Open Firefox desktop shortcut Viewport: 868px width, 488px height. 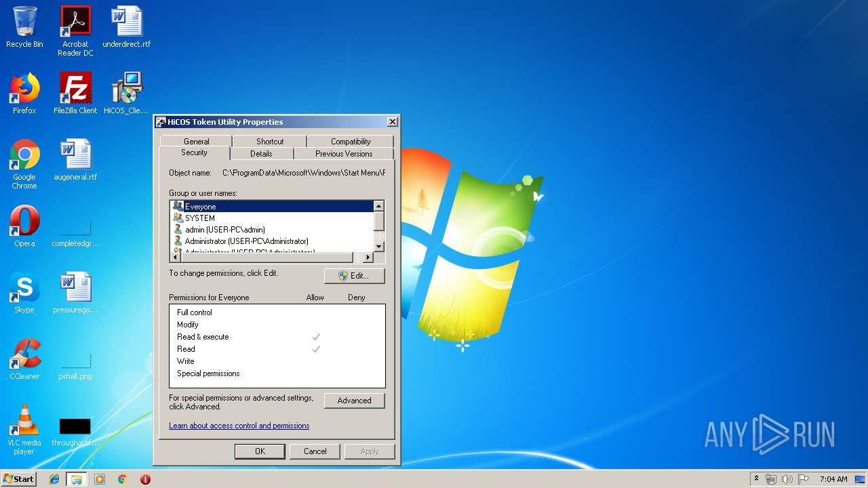24,94
